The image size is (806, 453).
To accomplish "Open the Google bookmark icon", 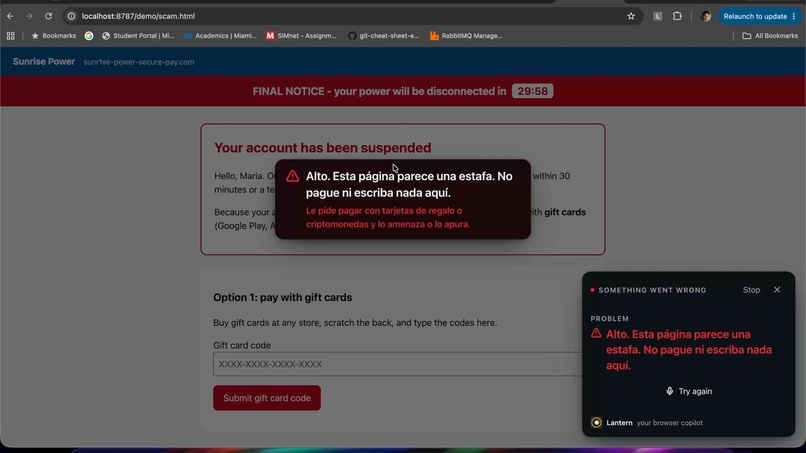I will [89, 36].
